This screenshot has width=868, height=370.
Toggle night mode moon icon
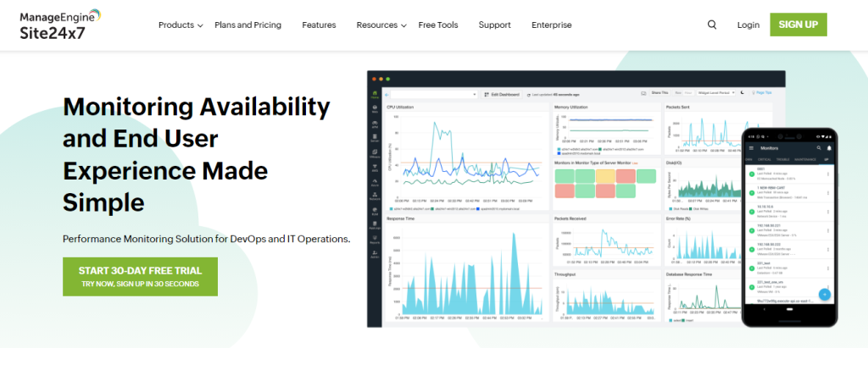[743, 92]
